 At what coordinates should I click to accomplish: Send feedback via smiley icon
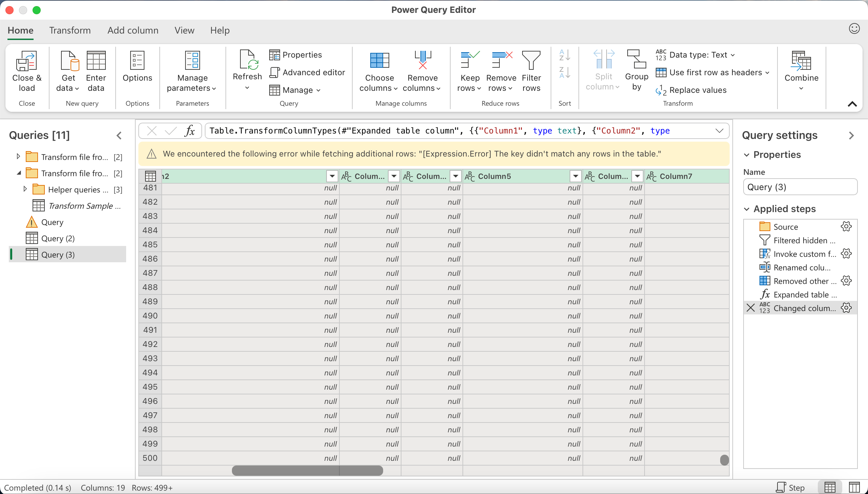[854, 28]
